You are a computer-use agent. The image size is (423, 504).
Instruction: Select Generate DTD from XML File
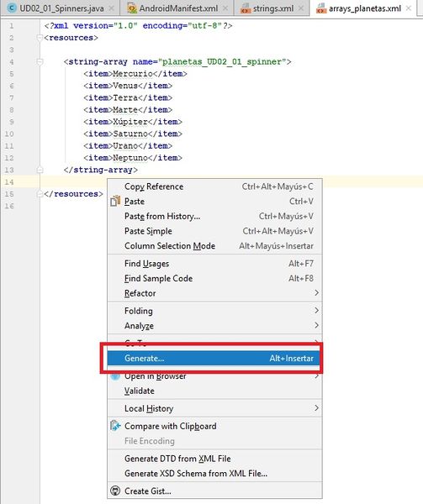coord(214,459)
